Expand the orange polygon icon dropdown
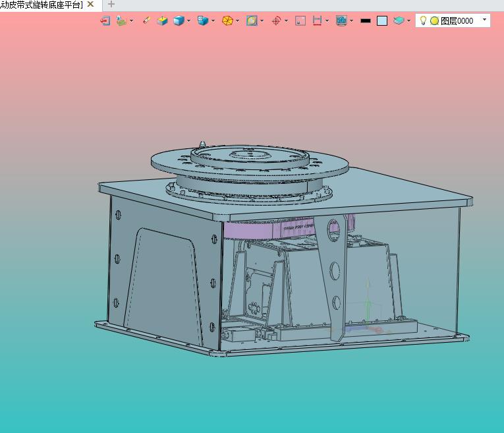This screenshot has height=433, width=504. point(238,21)
